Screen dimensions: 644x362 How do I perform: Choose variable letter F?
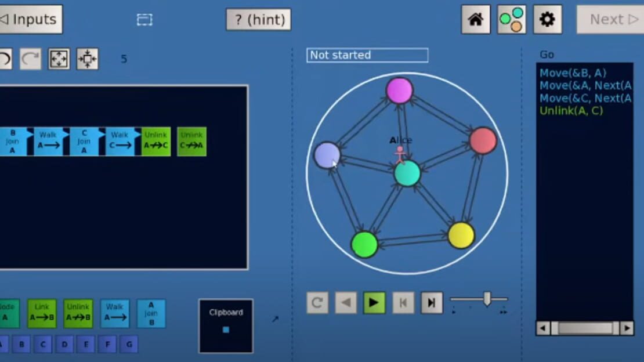(x=107, y=345)
